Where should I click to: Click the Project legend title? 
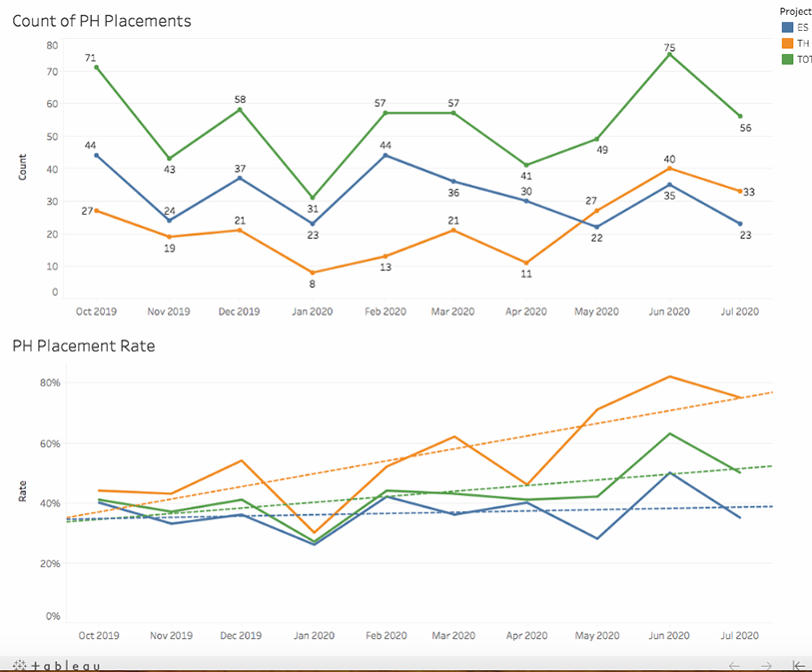click(795, 12)
